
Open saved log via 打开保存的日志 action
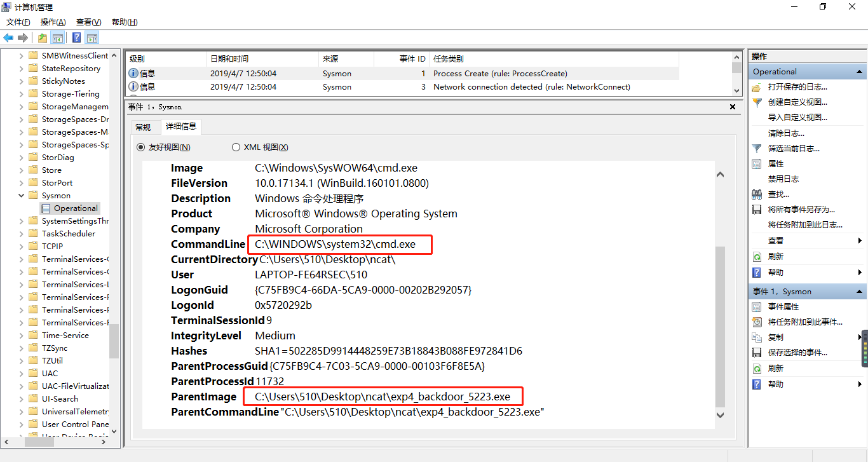point(797,87)
